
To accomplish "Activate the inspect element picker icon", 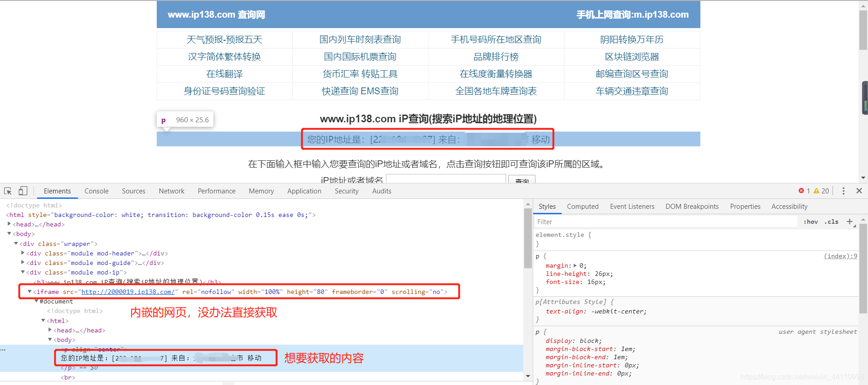I will [x=8, y=191].
